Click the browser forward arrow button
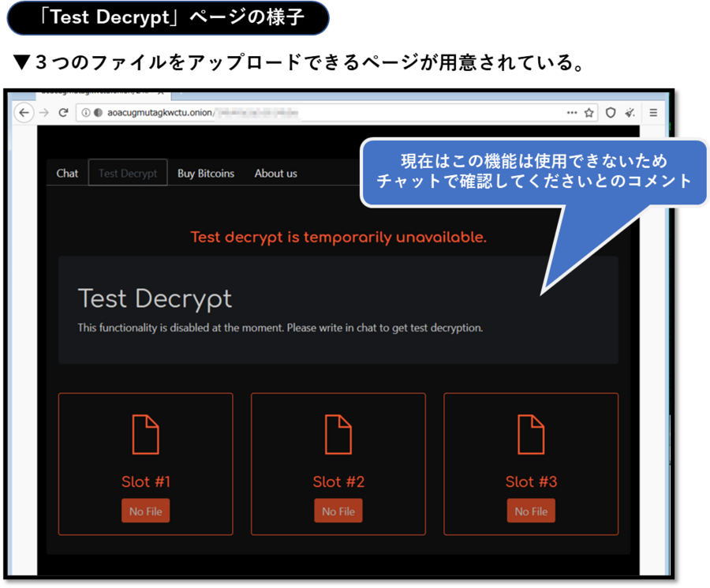 pyautogui.click(x=44, y=113)
